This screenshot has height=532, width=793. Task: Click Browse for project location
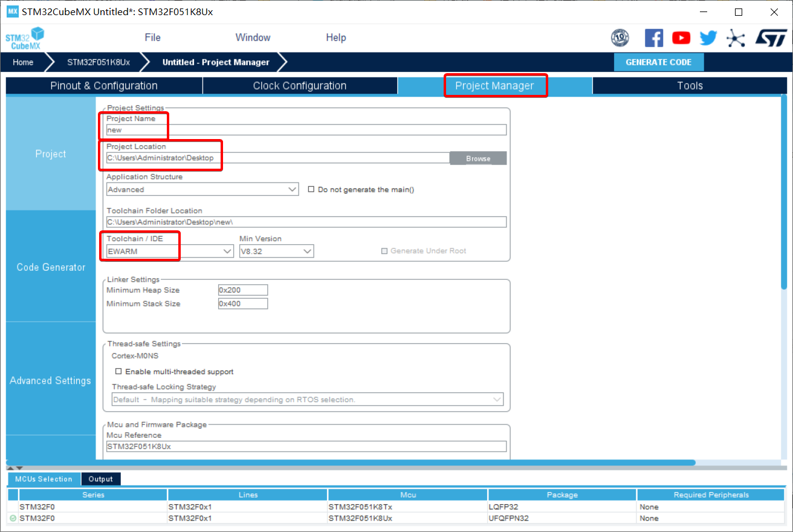(478, 158)
